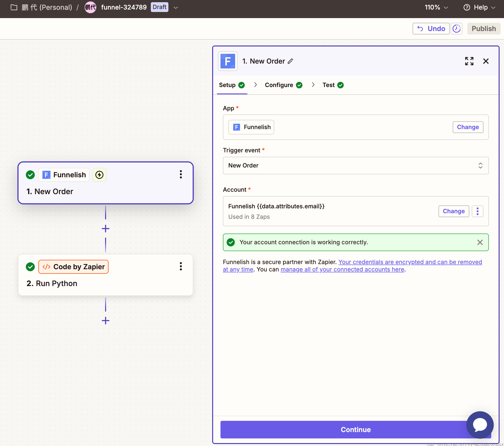The width and height of the screenshot is (504, 446).
Task: Open the version history clock icon
Action: pos(456,29)
